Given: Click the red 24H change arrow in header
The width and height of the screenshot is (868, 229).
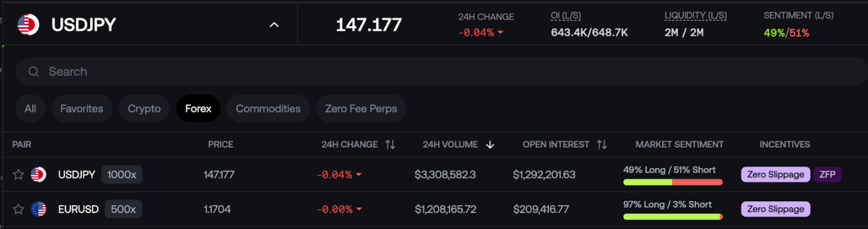Looking at the screenshot, I should (500, 33).
